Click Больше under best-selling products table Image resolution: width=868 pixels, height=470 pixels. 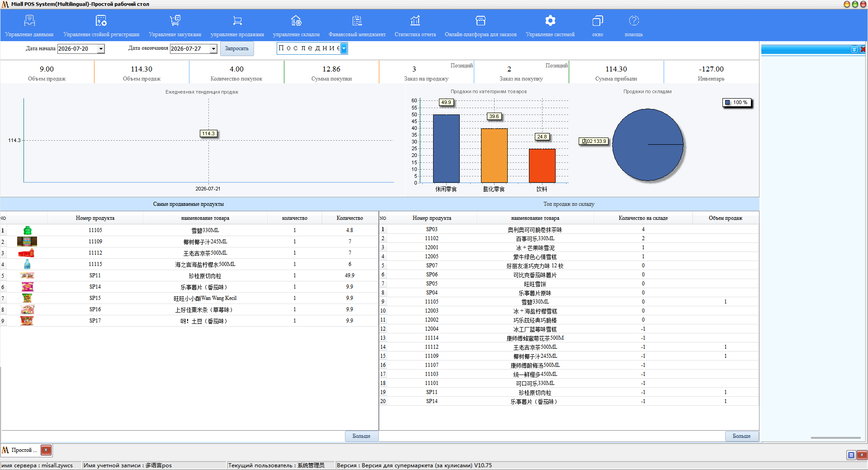(361, 436)
